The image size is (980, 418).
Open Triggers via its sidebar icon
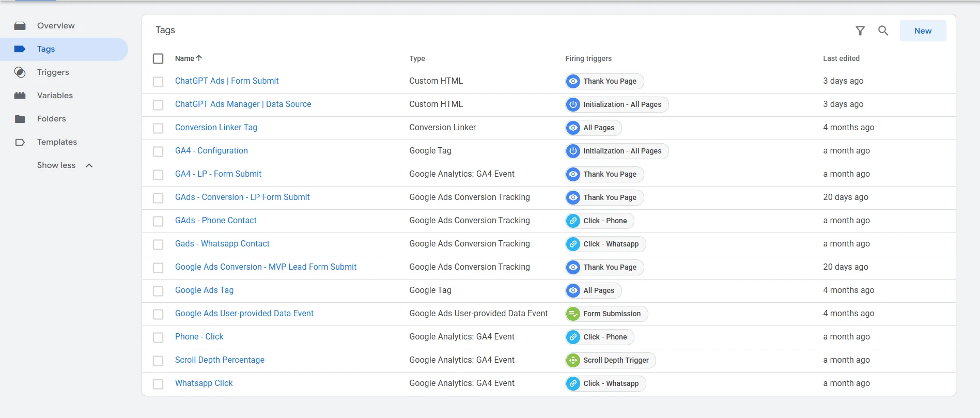(20, 72)
